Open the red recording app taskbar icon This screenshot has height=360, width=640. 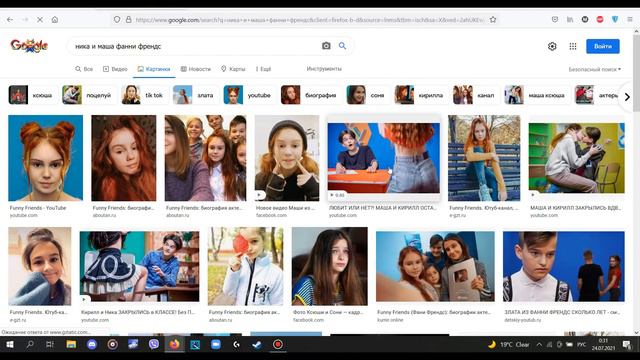[278, 344]
